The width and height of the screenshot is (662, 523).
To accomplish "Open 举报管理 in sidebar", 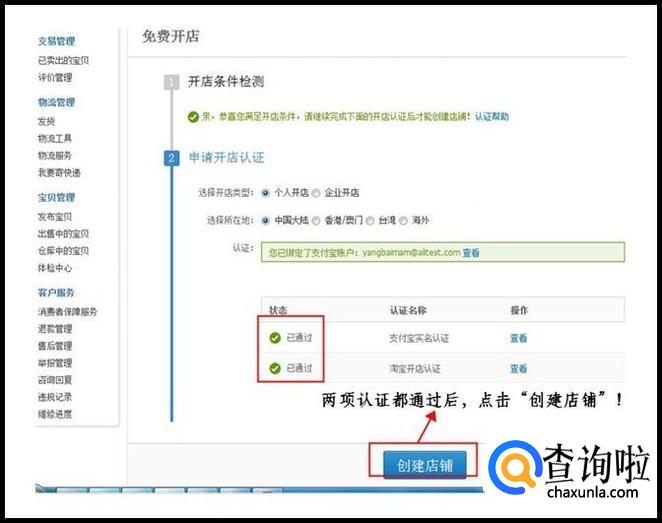I will (x=55, y=363).
